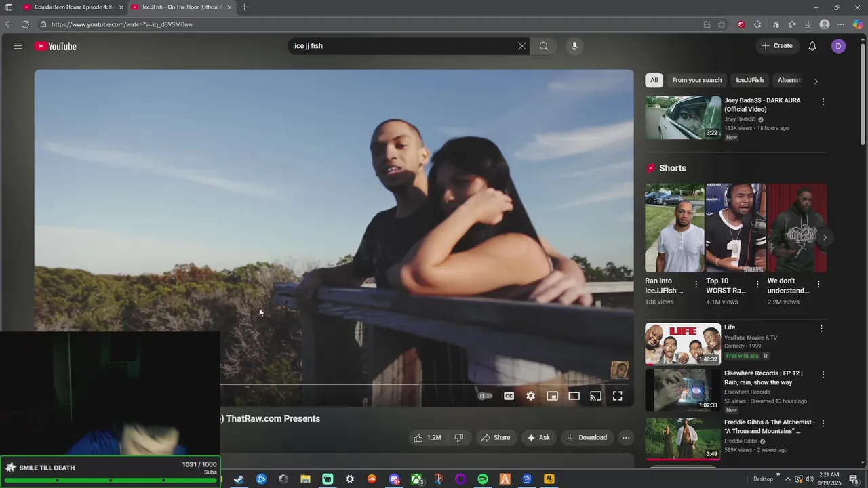This screenshot has width=868, height=488.
Task: Cast video with Play on TV
Action: (x=595, y=396)
